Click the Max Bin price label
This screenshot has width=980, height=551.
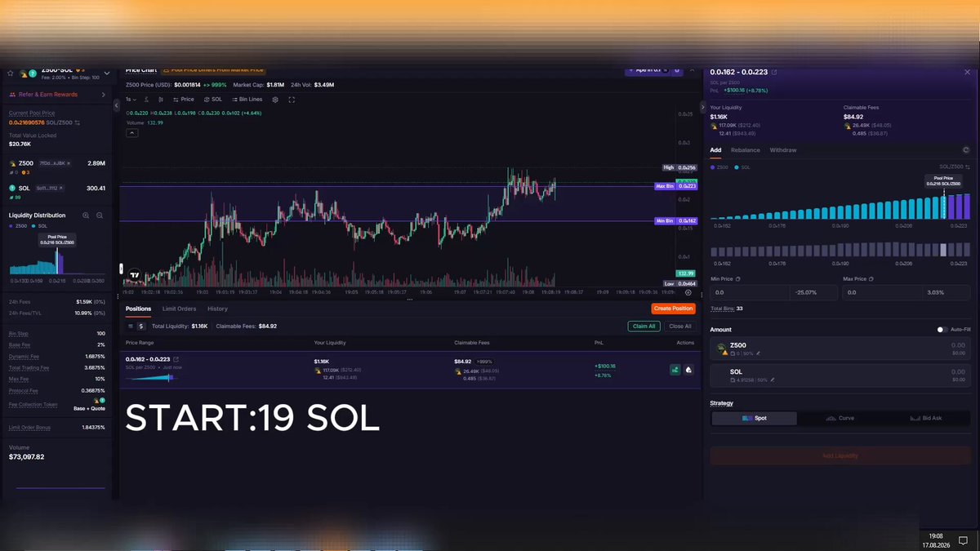coord(675,186)
